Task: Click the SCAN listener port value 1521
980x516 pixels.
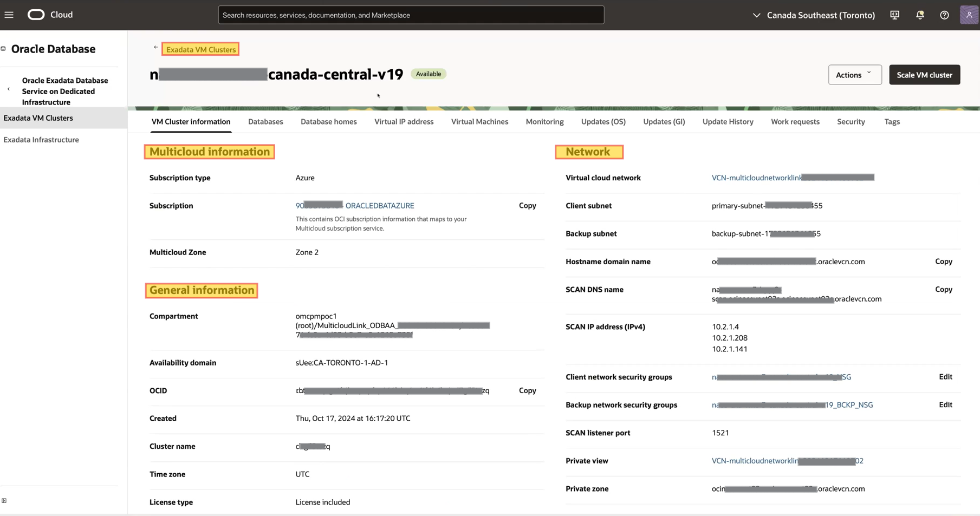Action: (721, 433)
